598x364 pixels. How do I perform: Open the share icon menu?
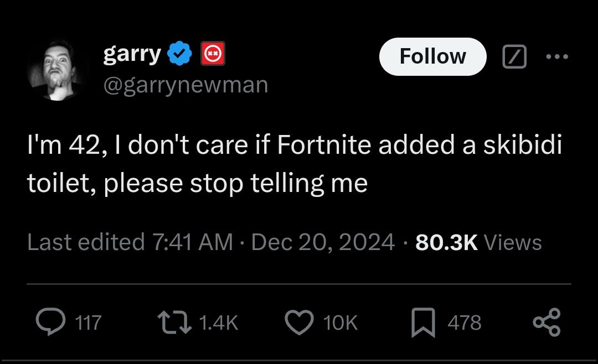click(x=546, y=322)
